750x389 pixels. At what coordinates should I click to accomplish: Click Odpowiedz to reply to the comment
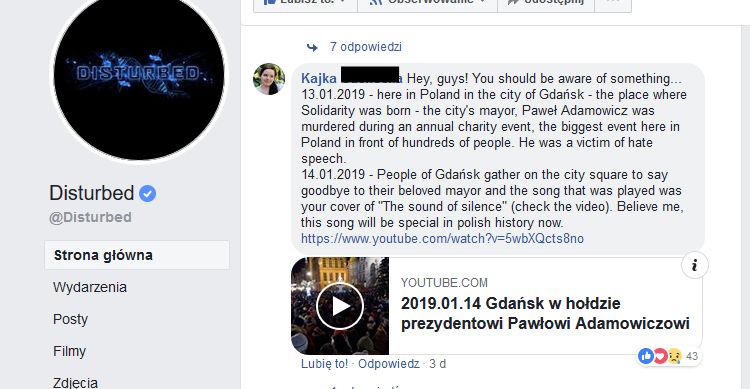(x=388, y=364)
